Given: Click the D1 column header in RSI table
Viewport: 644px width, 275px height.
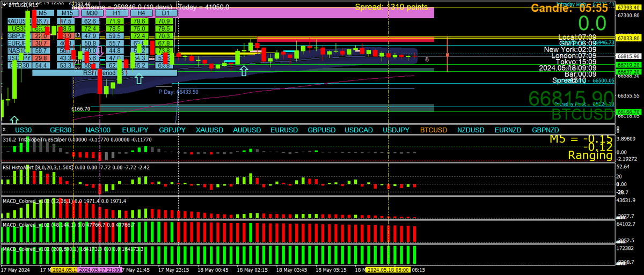Looking at the screenshot, I should (x=166, y=13).
